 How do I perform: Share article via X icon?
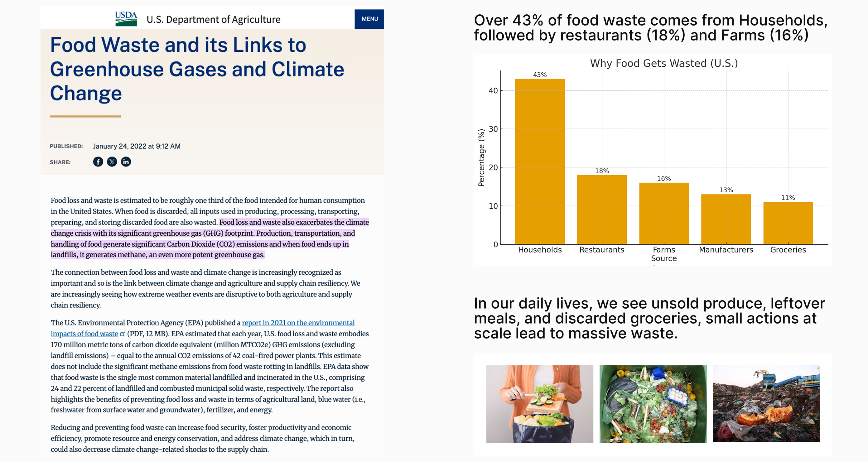tap(112, 162)
